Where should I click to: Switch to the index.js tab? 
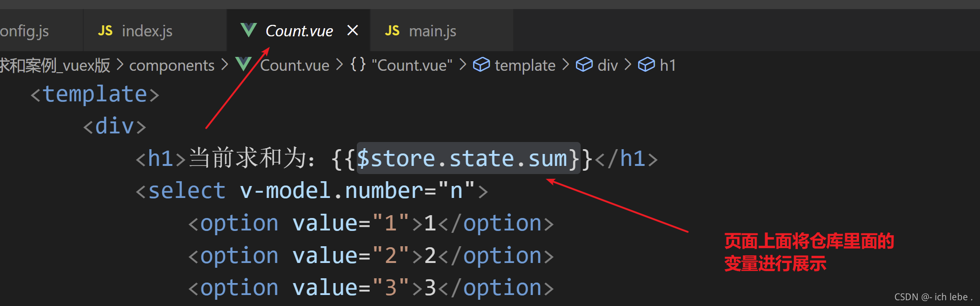click(154, 31)
